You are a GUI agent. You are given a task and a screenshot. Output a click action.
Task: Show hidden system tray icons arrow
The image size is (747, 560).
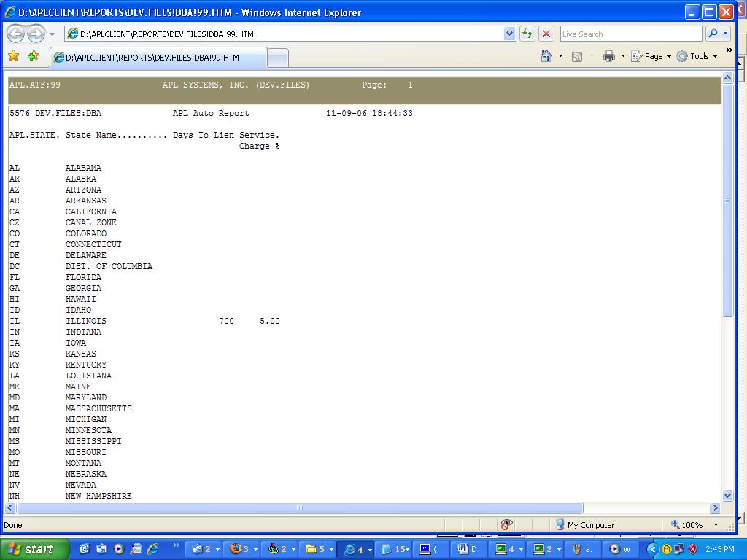click(x=651, y=549)
